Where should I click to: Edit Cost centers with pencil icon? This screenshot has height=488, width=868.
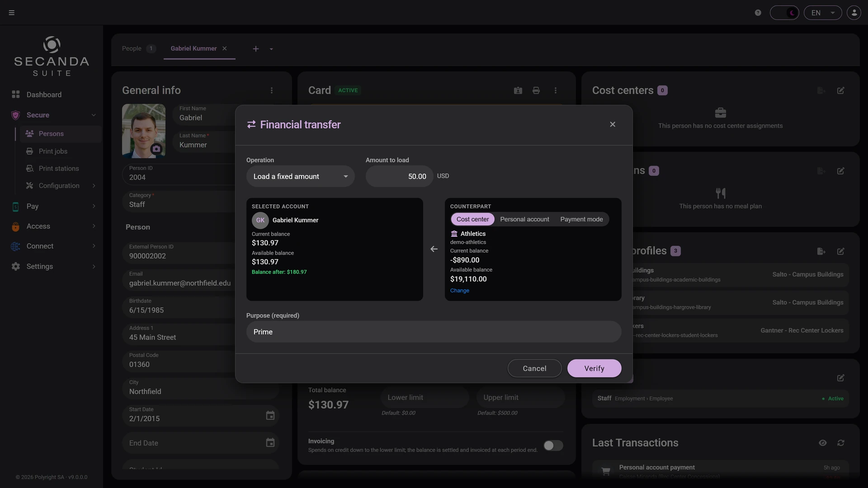click(x=841, y=90)
